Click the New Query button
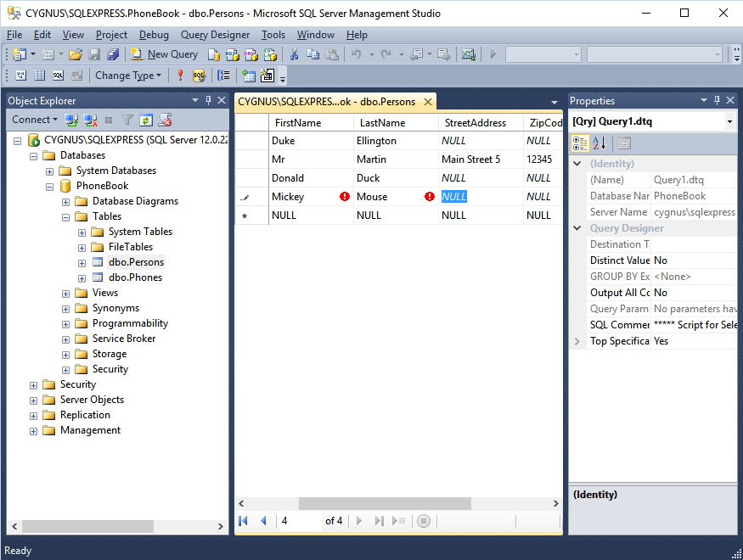The image size is (743, 560). pos(165,54)
